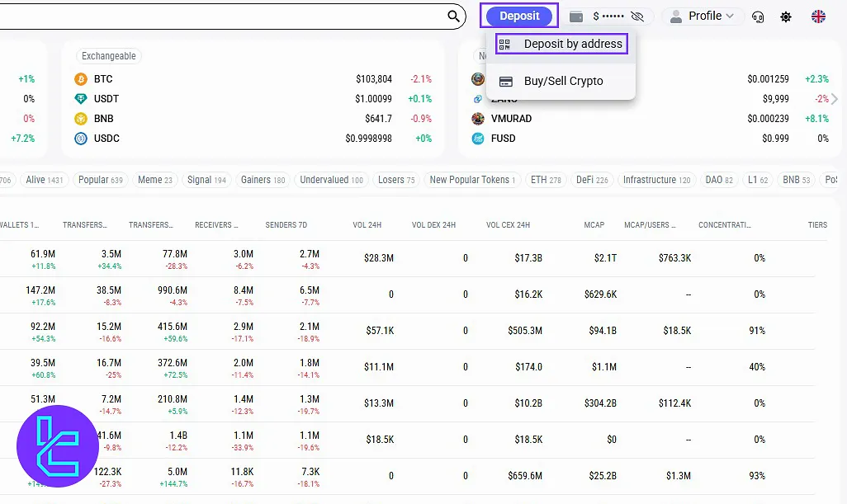Open language selector UK flag
This screenshot has height=504, width=847.
click(x=818, y=16)
